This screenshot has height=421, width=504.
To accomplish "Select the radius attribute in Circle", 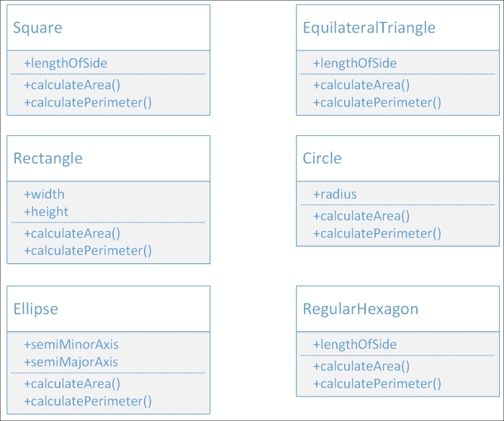I will click(335, 194).
